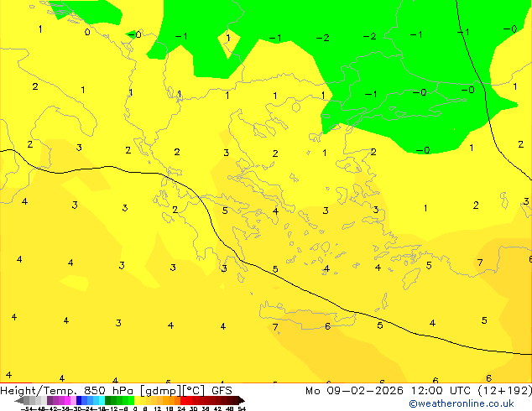Click the pure red swatch in the temperature legend
Screen dimensions: 532x411
click(x=183, y=400)
